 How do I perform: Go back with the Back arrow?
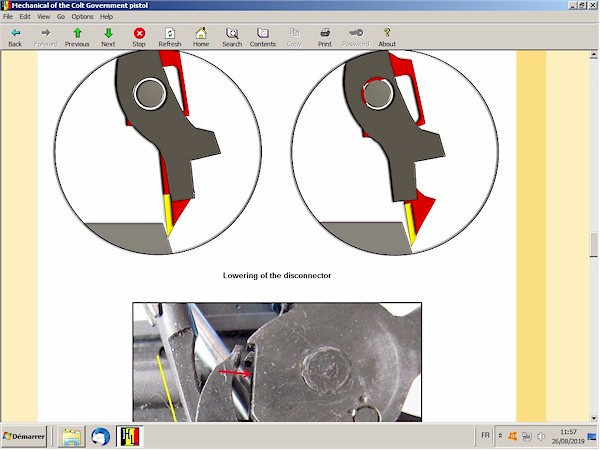click(x=15, y=37)
